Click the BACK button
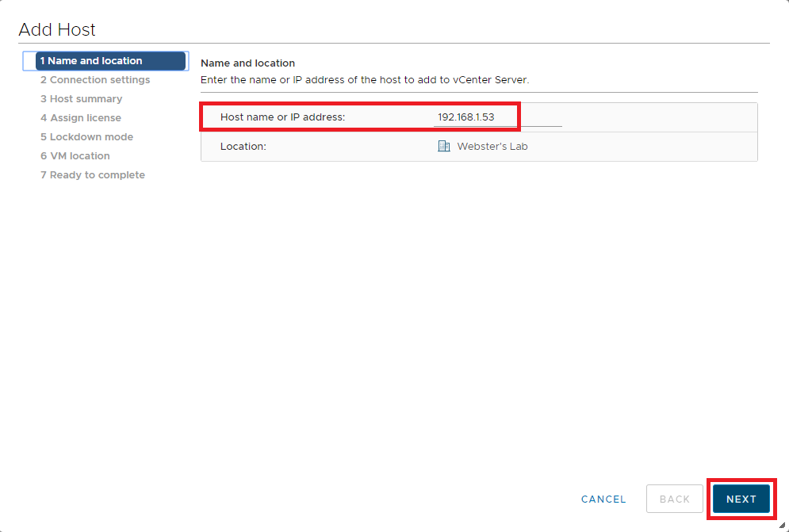 tap(675, 499)
